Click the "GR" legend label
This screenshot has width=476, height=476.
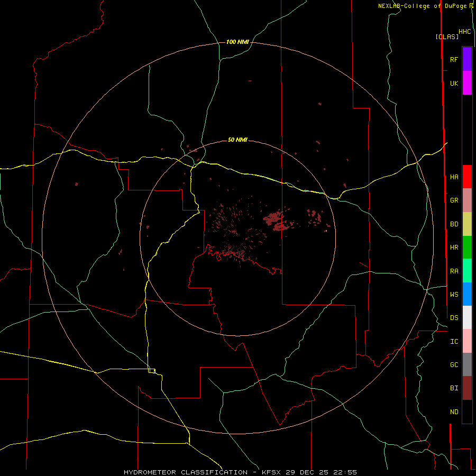(x=454, y=200)
